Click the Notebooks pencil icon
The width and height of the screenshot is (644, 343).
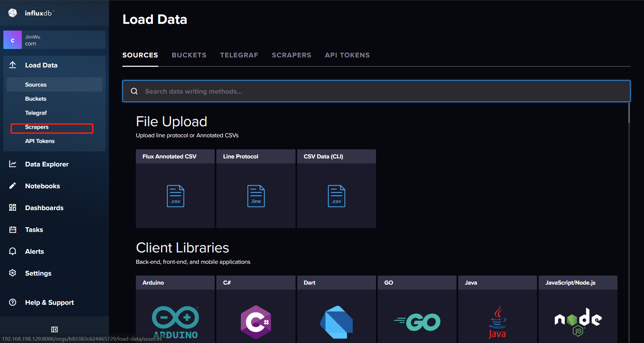pyautogui.click(x=13, y=186)
